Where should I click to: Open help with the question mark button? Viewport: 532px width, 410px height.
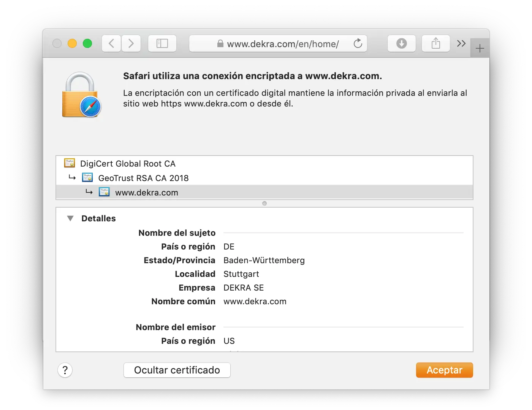pyautogui.click(x=65, y=370)
